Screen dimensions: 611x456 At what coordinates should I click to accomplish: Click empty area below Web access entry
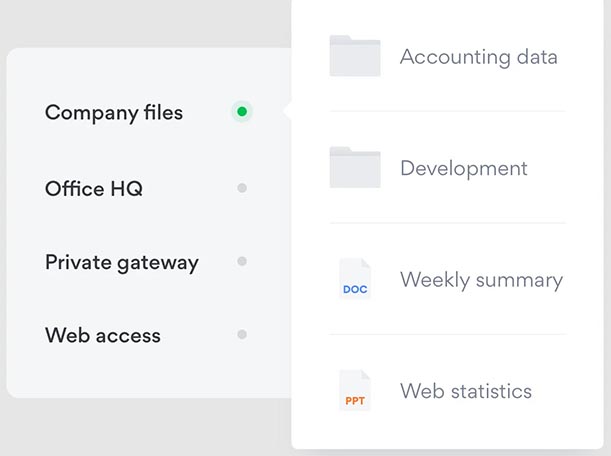[x=140, y=375]
